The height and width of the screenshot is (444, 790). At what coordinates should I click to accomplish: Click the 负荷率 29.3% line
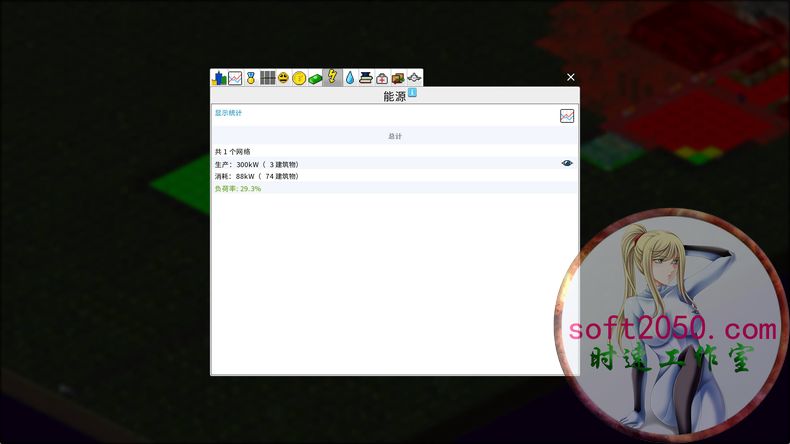pos(238,188)
